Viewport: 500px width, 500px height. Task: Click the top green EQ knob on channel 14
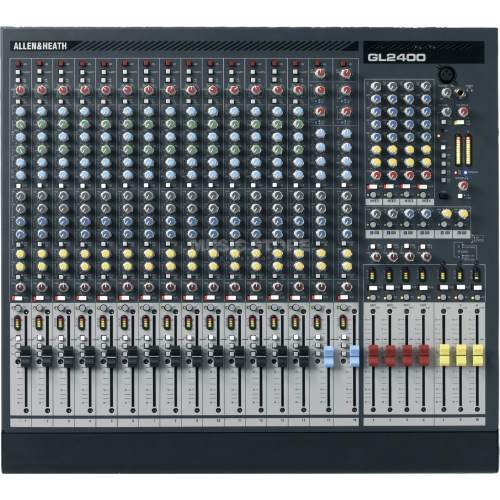298,124
